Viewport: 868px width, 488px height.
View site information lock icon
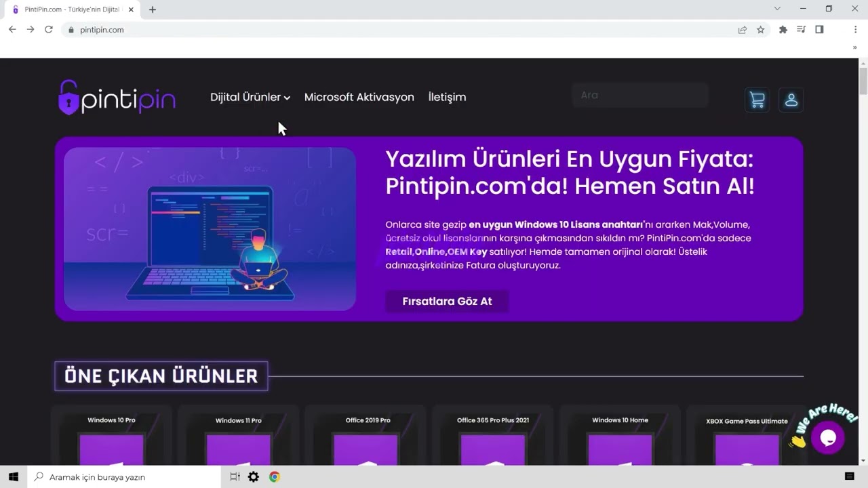pyautogui.click(x=71, y=30)
